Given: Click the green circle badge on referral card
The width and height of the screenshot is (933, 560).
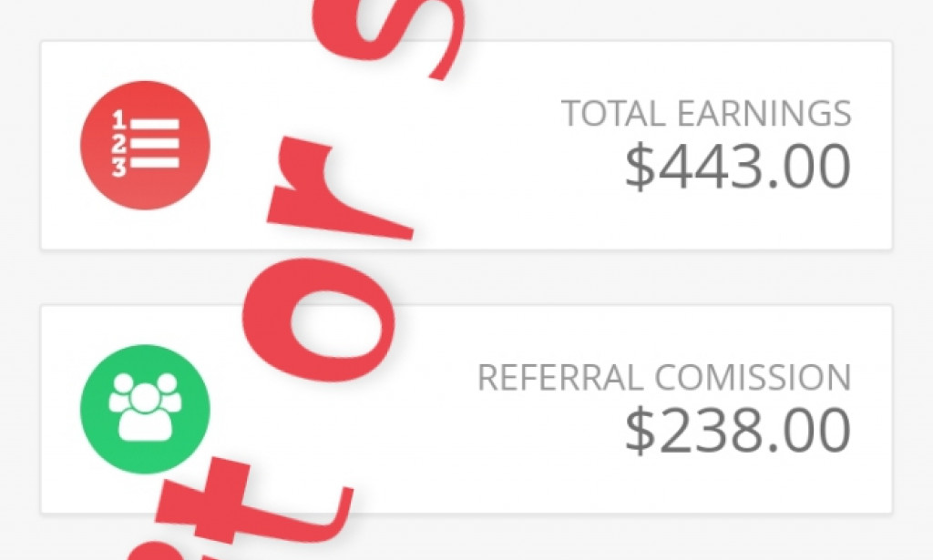Looking at the screenshot, I should (146, 410).
